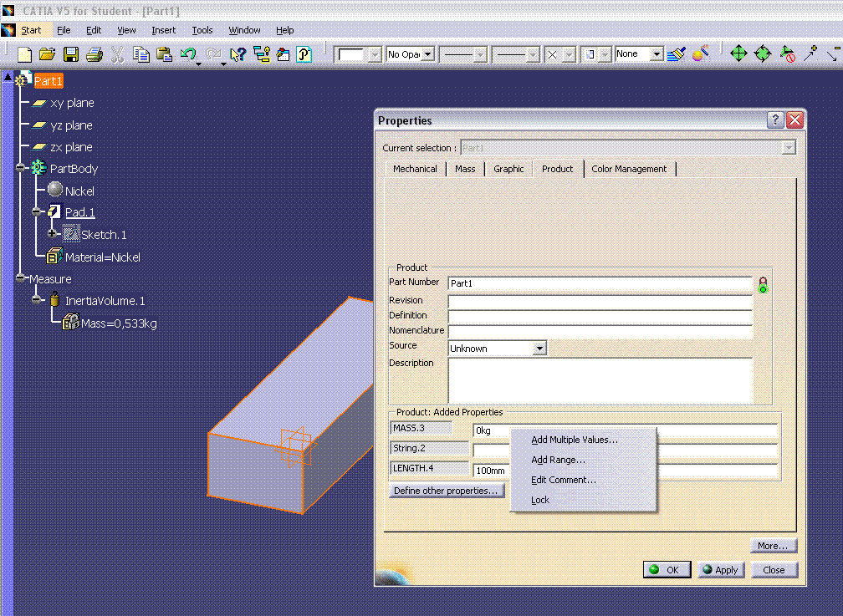Select the Nickel material sphere icon
843x616 pixels.
[55, 189]
